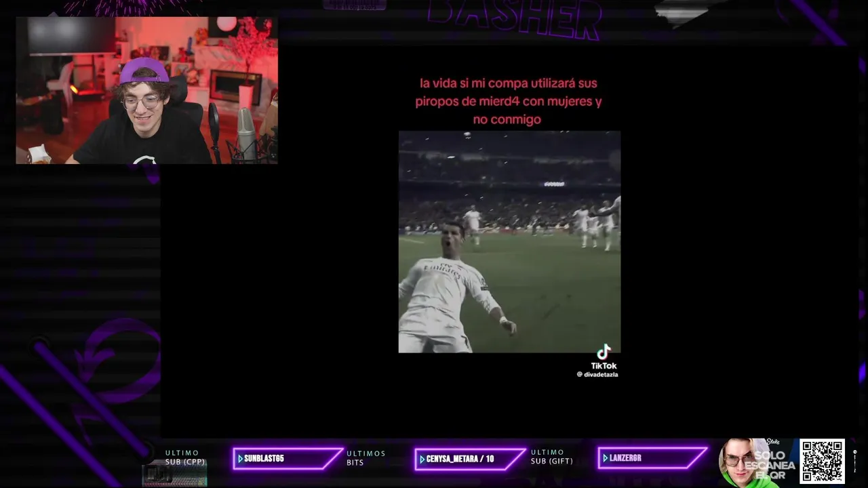Viewport: 868px width, 488px height.
Task: Click the '@ divadetazla' TikTok handle
Action: point(597,374)
